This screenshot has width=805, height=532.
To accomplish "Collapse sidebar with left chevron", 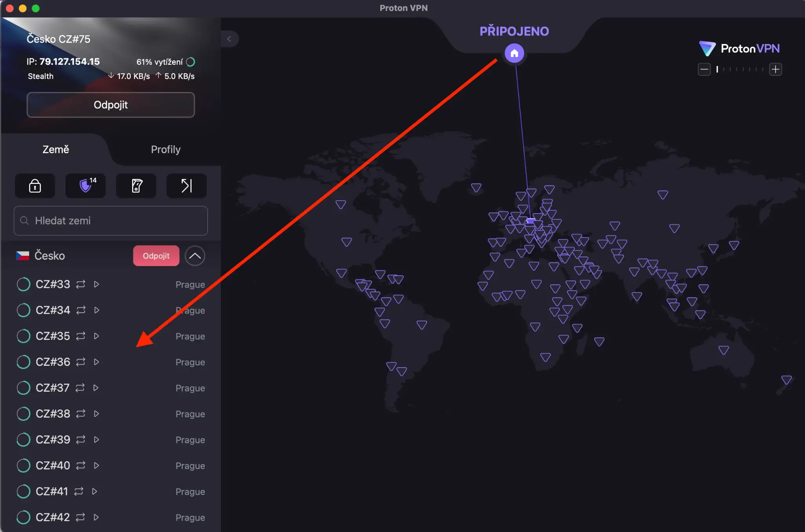I will [229, 39].
